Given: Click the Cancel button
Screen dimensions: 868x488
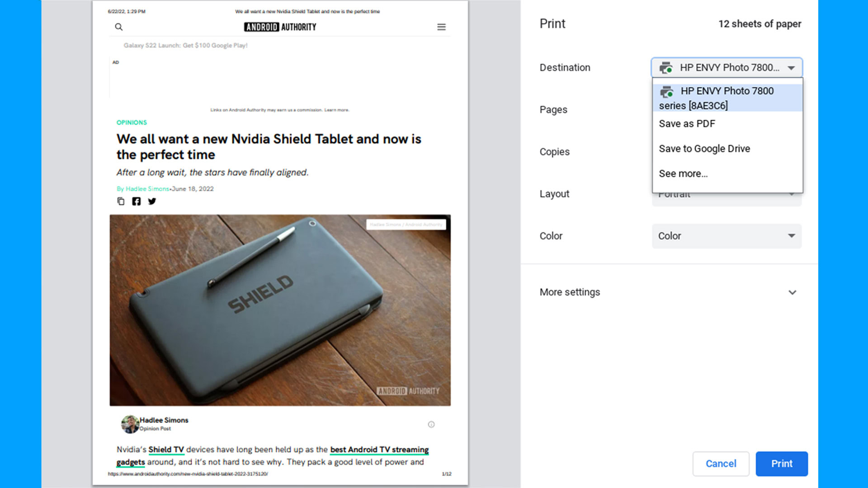Looking at the screenshot, I should point(721,464).
